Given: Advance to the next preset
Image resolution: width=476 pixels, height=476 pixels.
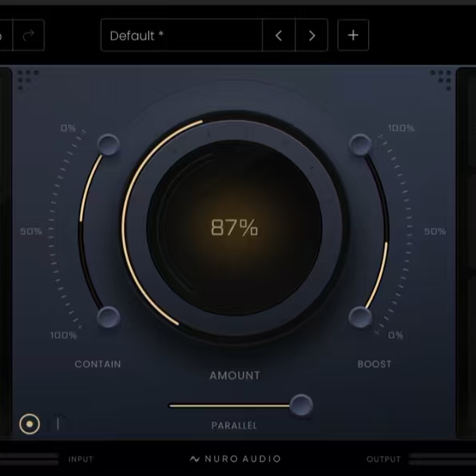Looking at the screenshot, I should [x=312, y=36].
